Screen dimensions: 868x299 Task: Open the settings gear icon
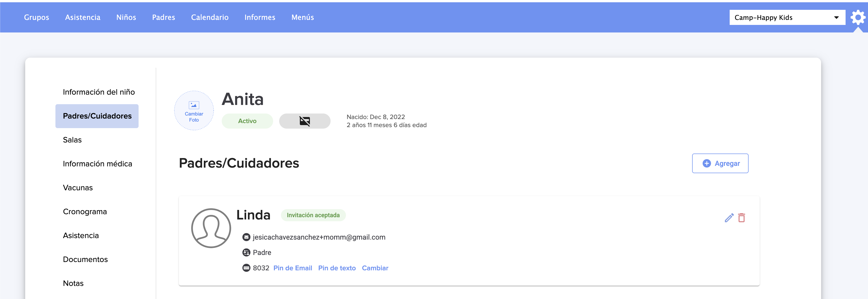[858, 17]
